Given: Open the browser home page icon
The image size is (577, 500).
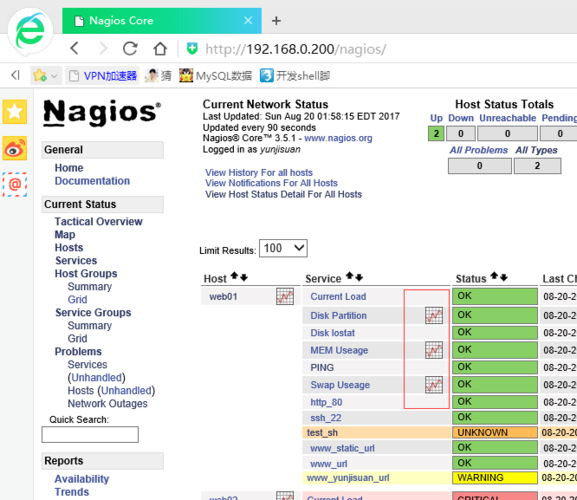Looking at the screenshot, I should tap(160, 48).
